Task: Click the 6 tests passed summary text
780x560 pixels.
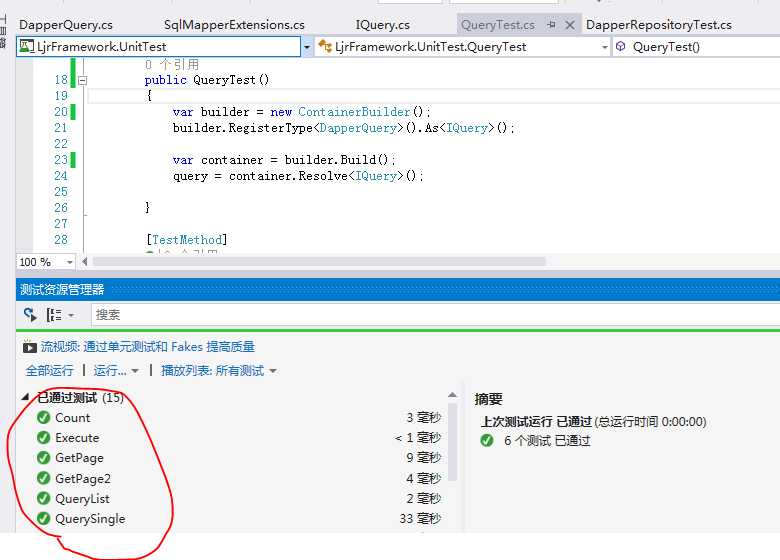Action: [x=547, y=441]
